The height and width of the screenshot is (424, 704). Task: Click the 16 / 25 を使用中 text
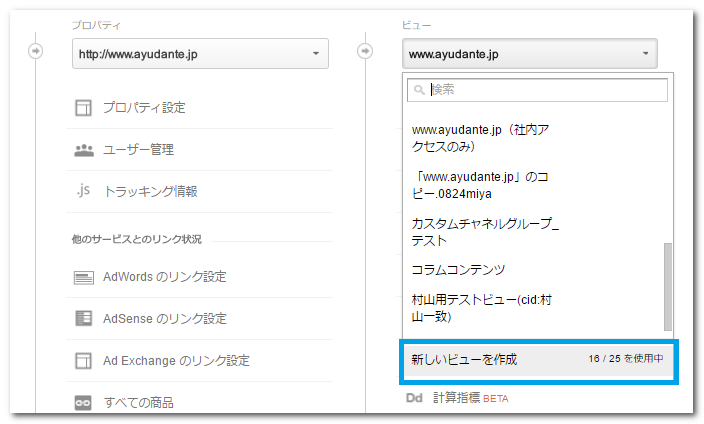click(x=626, y=358)
